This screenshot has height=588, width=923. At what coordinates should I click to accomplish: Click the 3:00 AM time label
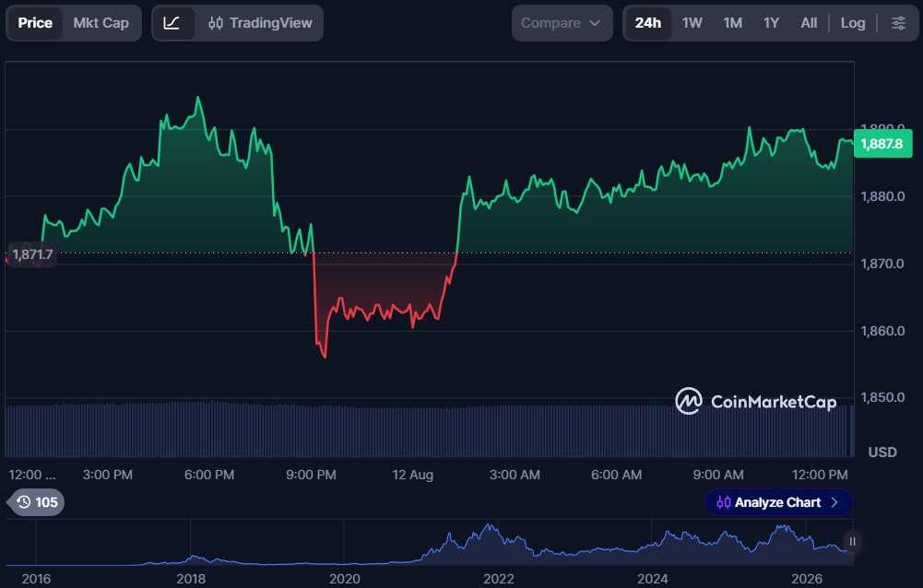pyautogui.click(x=515, y=475)
